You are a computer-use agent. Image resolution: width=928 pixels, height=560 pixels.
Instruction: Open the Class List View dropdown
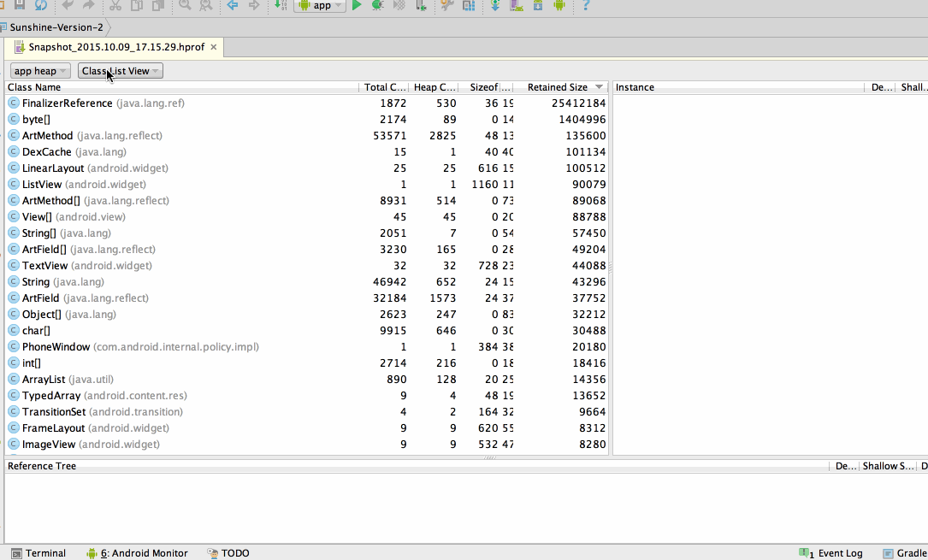[120, 71]
